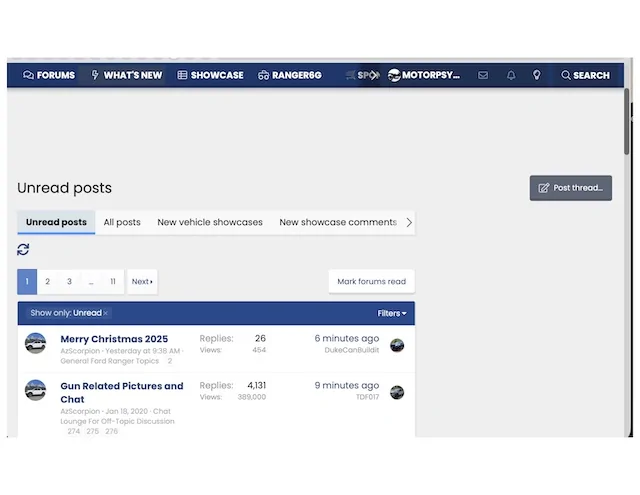This screenshot has width=640, height=495.
Task: Click AzScorpion avatar on Merry Christmas row
Action: pos(36,343)
